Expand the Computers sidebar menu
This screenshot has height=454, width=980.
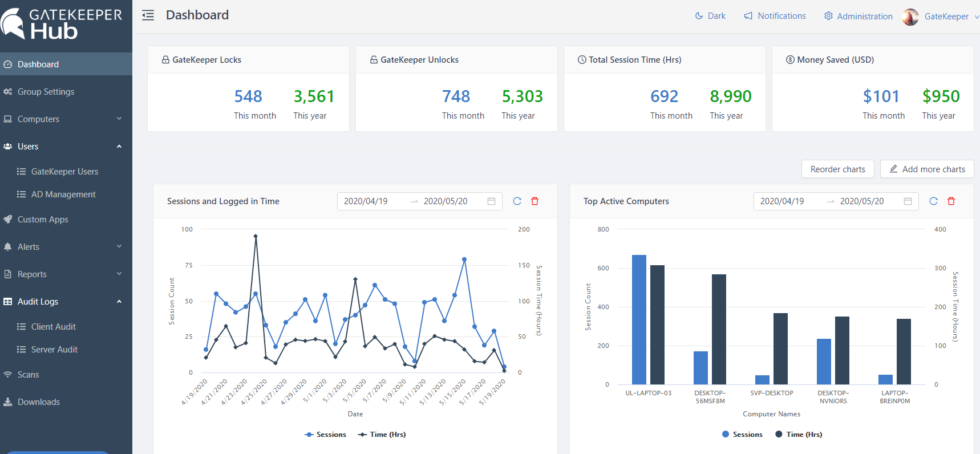[x=66, y=119]
